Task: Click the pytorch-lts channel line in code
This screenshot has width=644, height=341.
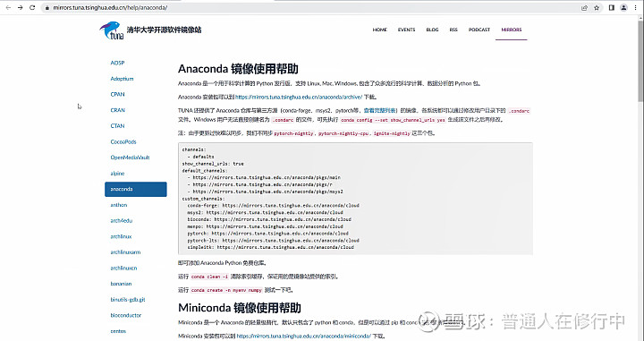Action: (x=273, y=241)
